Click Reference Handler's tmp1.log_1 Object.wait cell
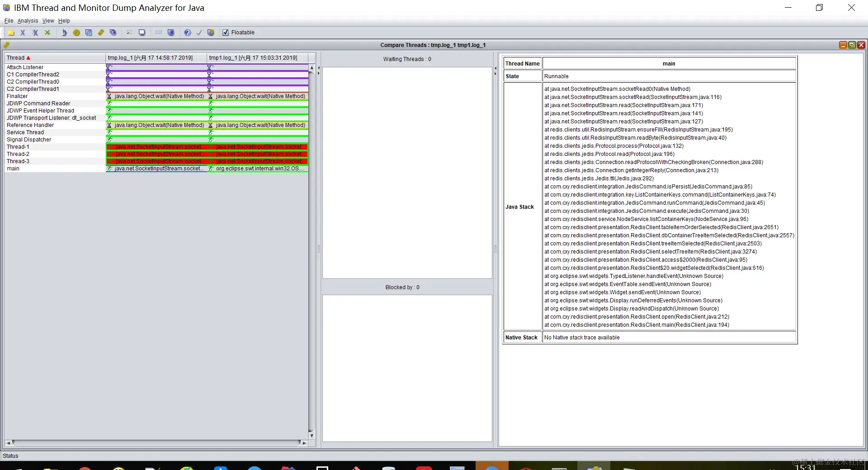The width and height of the screenshot is (868, 470). click(258, 125)
